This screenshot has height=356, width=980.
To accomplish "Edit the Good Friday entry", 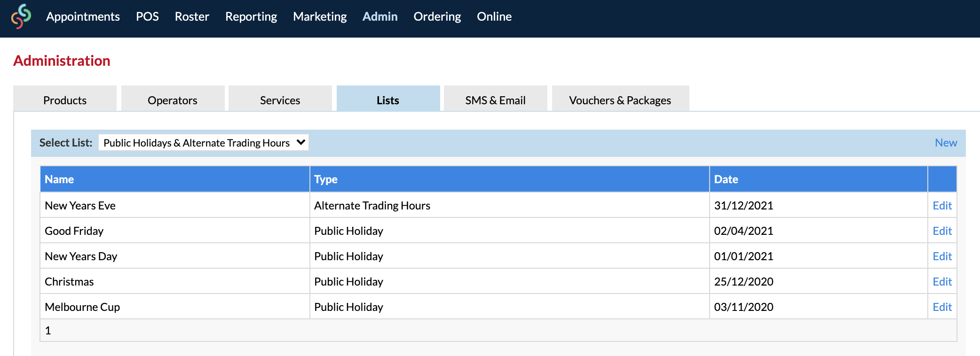I will [942, 231].
